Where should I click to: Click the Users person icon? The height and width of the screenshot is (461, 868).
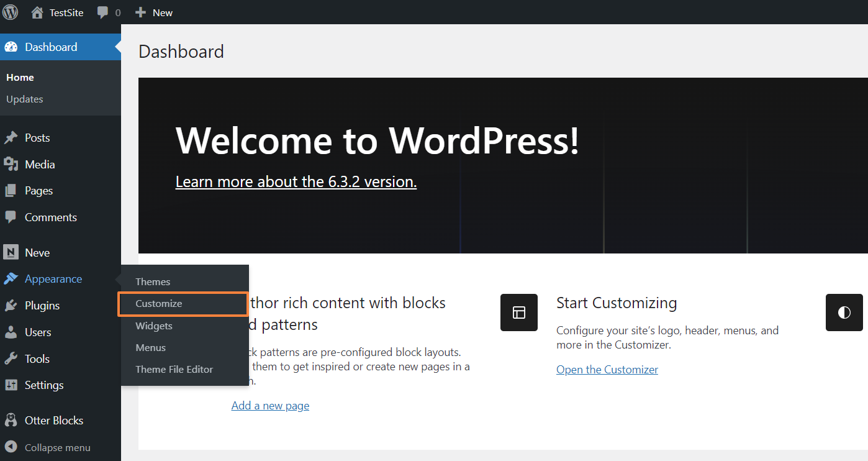11,332
